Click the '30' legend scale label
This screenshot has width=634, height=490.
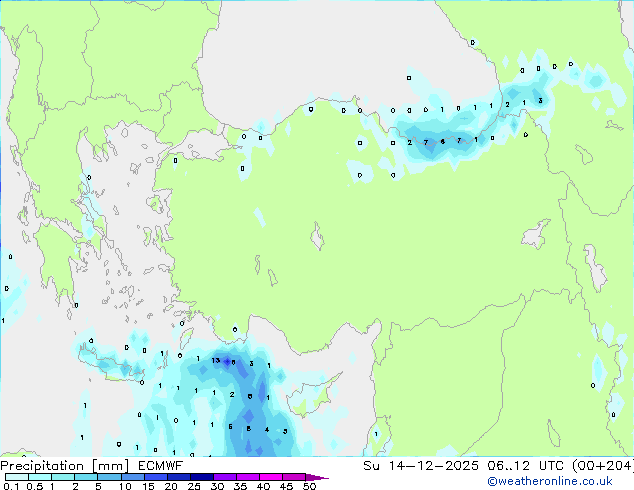click(x=217, y=486)
